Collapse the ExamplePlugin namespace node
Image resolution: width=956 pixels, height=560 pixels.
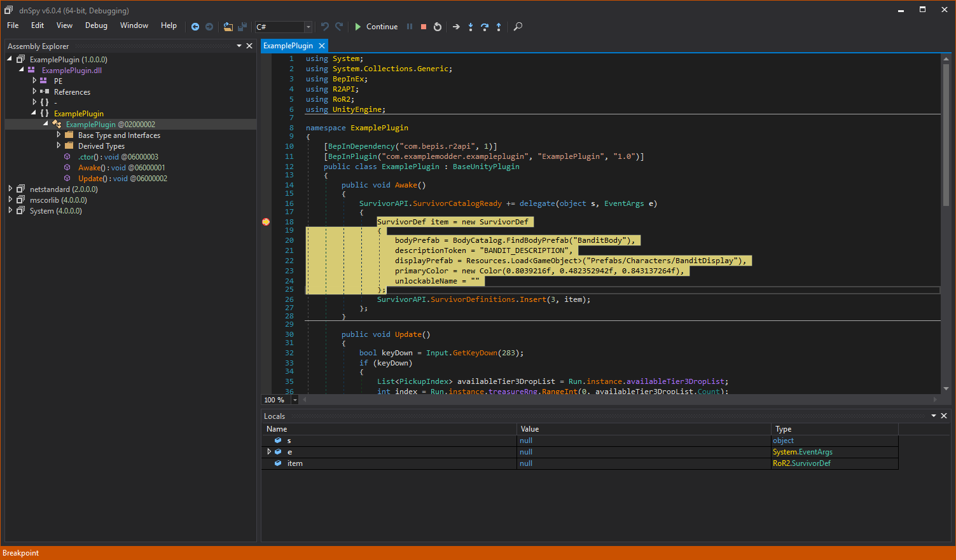pyautogui.click(x=34, y=113)
